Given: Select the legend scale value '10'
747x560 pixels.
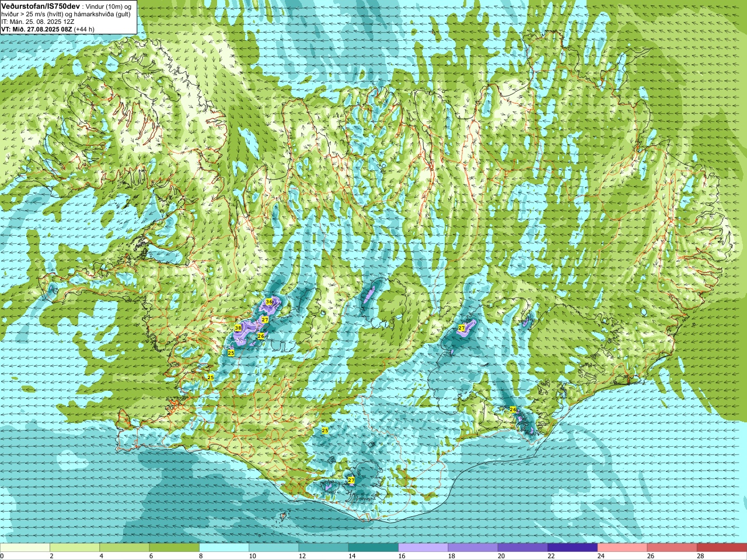Looking at the screenshot, I should point(252,556).
